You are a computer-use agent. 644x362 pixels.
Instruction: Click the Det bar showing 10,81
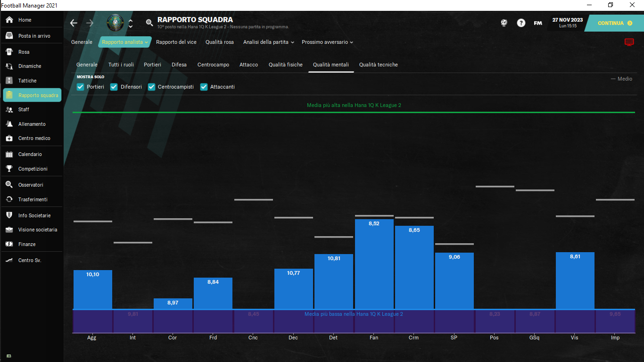coord(334,282)
